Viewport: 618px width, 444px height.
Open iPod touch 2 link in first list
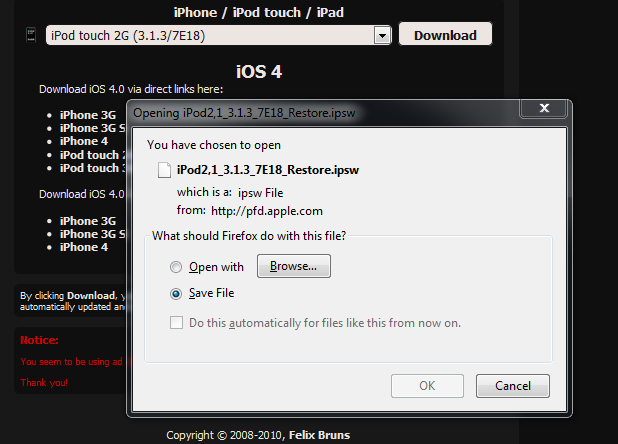93,155
